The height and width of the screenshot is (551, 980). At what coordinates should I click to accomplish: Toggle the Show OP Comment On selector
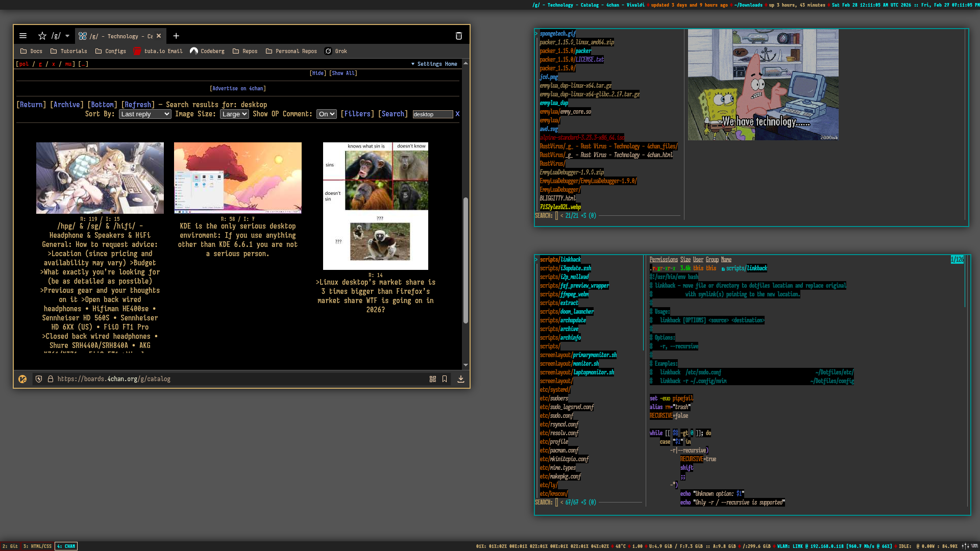326,114
